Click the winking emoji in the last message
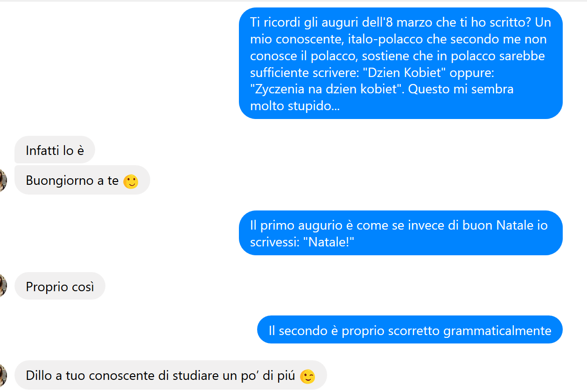The width and height of the screenshot is (587, 392). pos(307,376)
